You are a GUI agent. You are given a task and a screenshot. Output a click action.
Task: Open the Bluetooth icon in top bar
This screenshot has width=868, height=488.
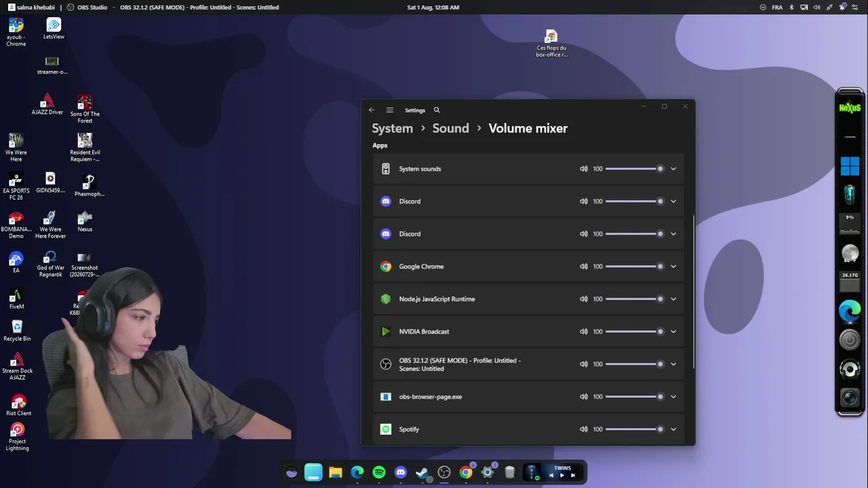tap(791, 7)
